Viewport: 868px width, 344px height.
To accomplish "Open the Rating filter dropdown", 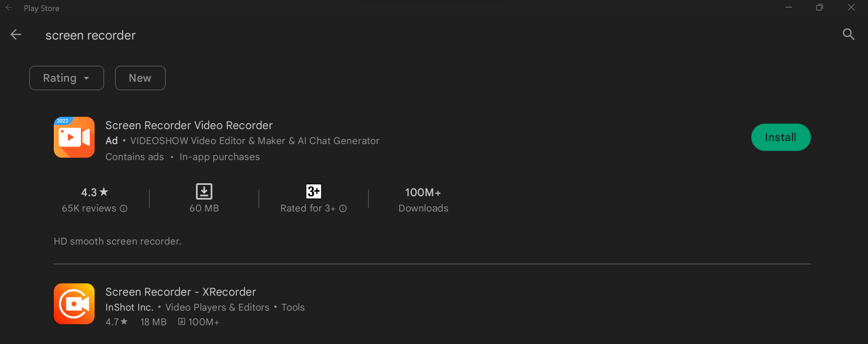I will pyautogui.click(x=66, y=78).
